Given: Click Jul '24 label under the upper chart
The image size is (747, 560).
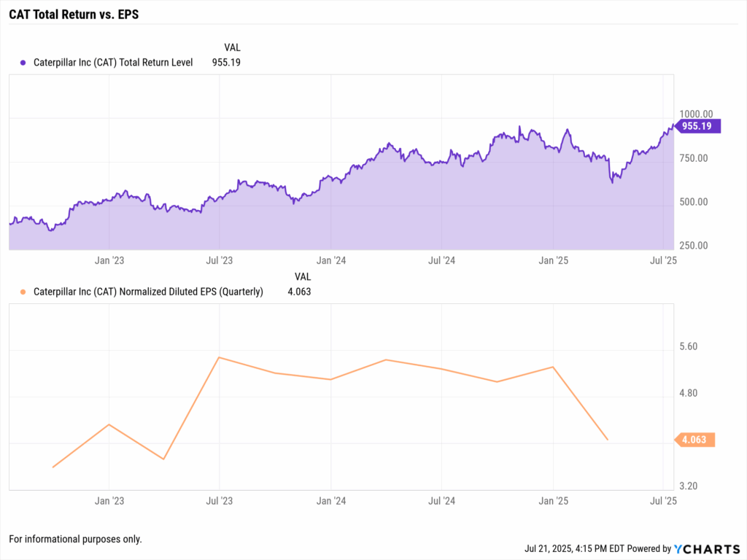Looking at the screenshot, I should pyautogui.click(x=441, y=260).
